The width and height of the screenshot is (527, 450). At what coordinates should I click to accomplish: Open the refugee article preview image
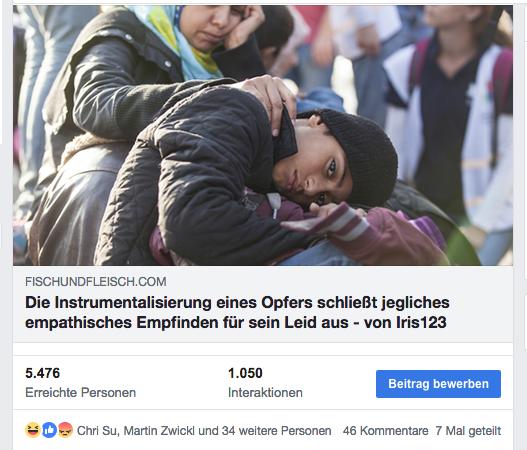point(263,135)
